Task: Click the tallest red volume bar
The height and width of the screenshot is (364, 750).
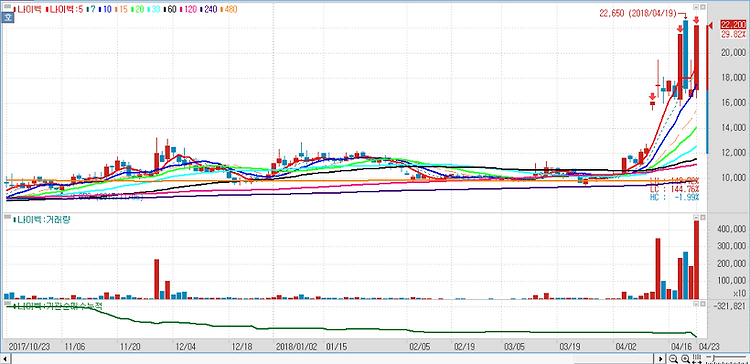Action: click(x=696, y=260)
